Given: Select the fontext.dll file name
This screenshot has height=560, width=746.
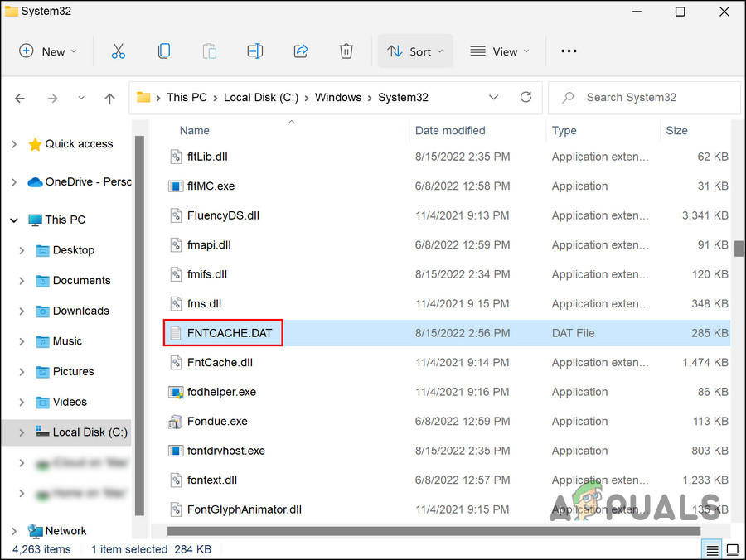Looking at the screenshot, I should pos(211,480).
